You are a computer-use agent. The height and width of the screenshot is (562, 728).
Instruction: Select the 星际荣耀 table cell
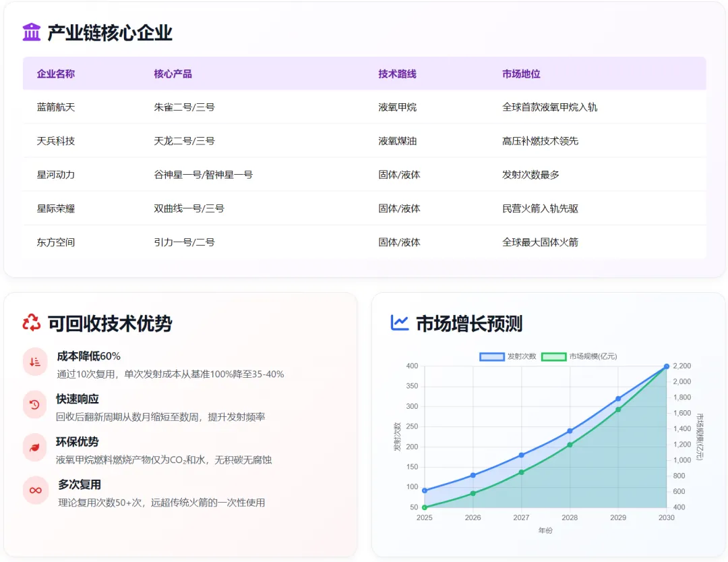tap(56, 208)
